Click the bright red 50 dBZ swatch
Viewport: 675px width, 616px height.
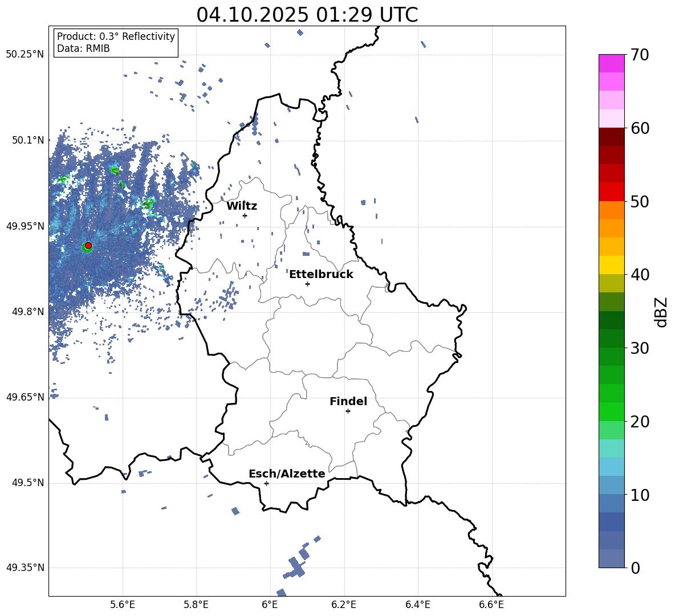pyautogui.click(x=612, y=192)
